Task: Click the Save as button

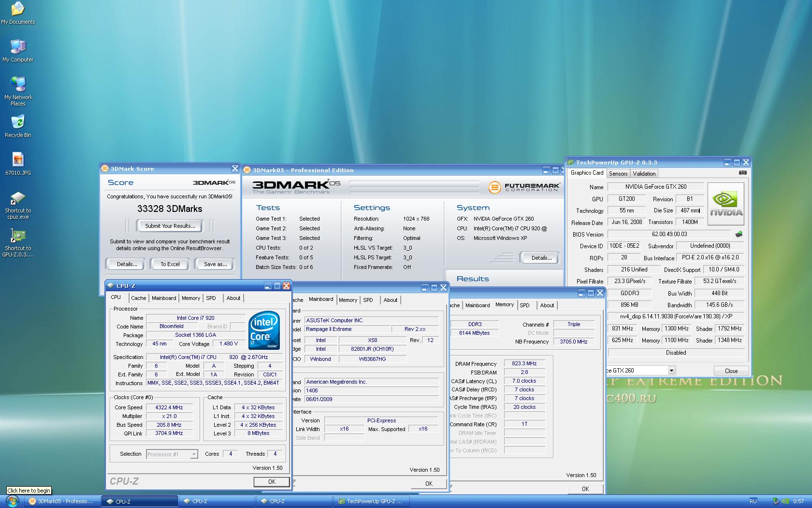Action: pos(215,264)
